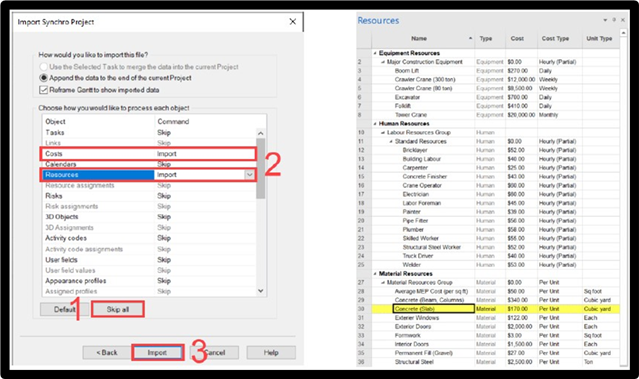Viewport: 639px width, 379px height.
Task: Select the 3D Objects row
Action: 148,217
